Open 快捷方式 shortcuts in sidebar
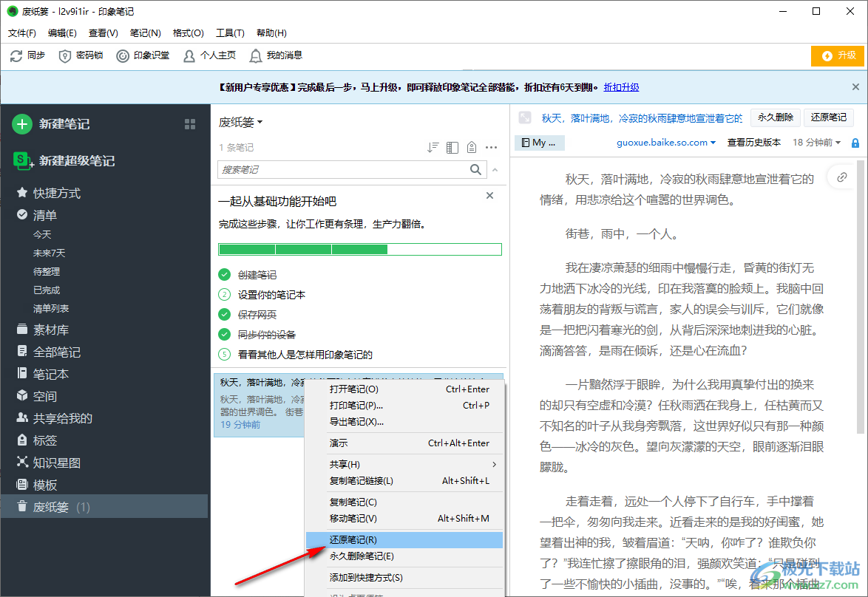The height and width of the screenshot is (597, 868). pos(49,193)
